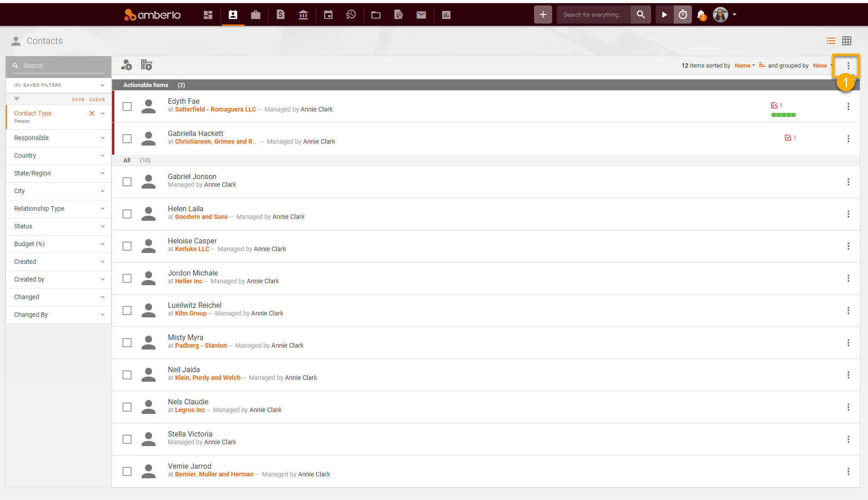
Task: Open the stopwatch timers icon
Action: [x=682, y=15]
